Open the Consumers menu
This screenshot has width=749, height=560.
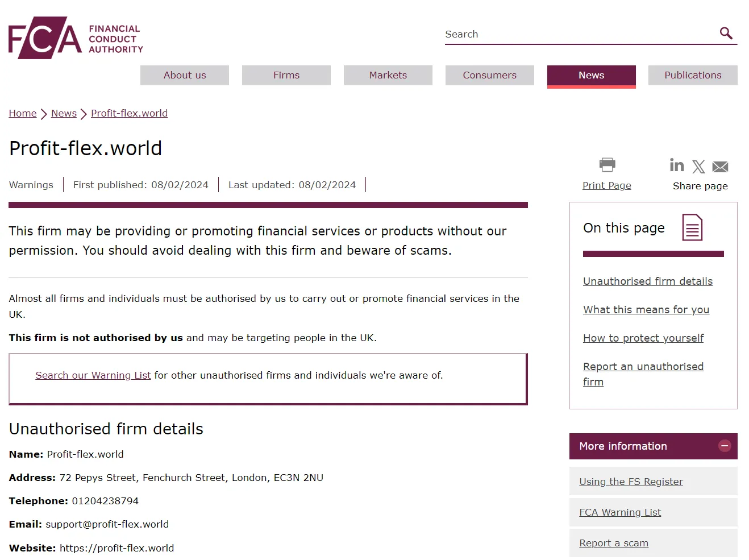[489, 75]
